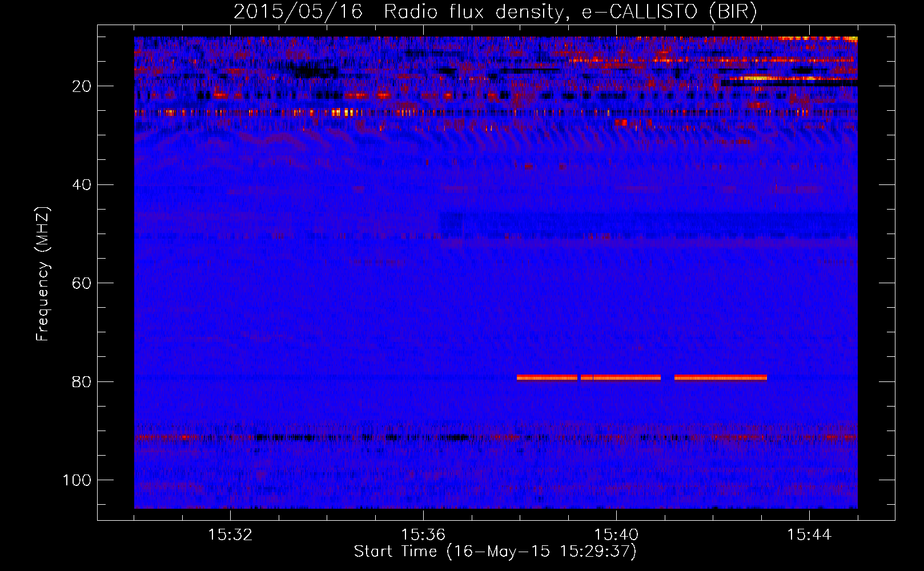
Task: Select the 60 frequency tick label
Action: (82, 283)
